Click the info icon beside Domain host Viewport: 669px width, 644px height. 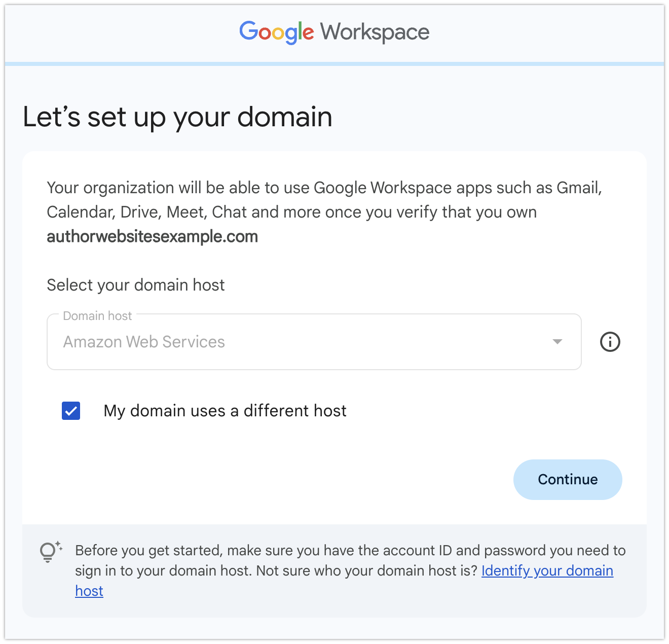click(x=610, y=342)
